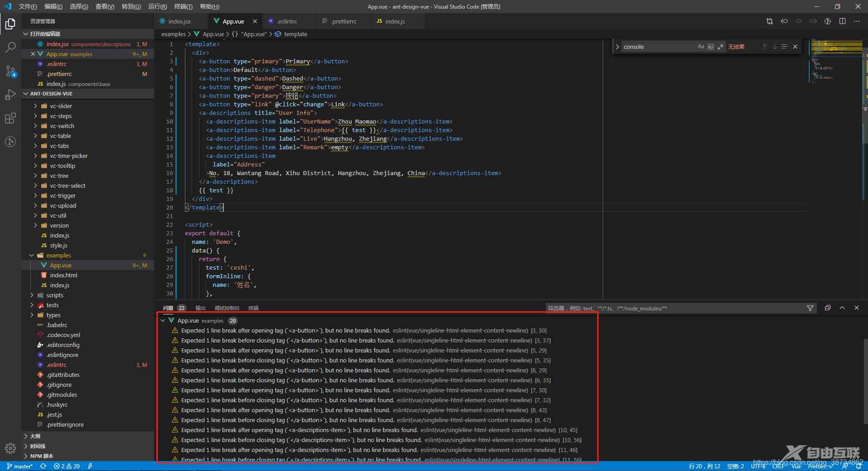Screen dimensions: 868x471
Task: Click the sync changes status bar icon
Action: click(43, 466)
